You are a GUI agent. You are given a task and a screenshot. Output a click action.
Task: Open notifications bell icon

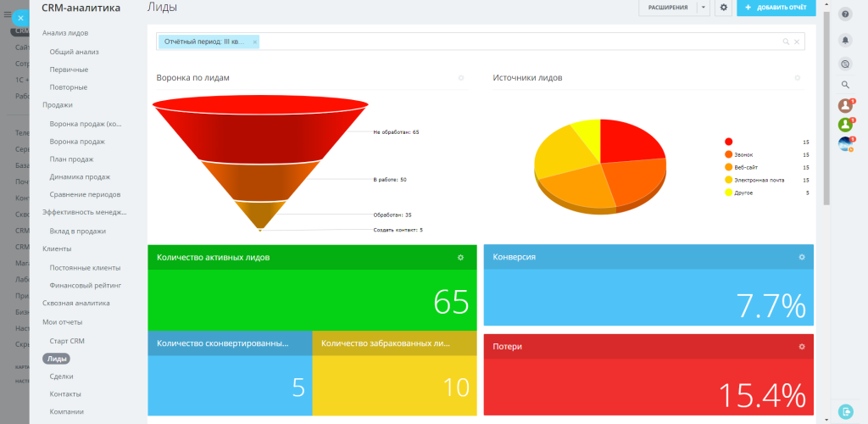pyautogui.click(x=845, y=40)
